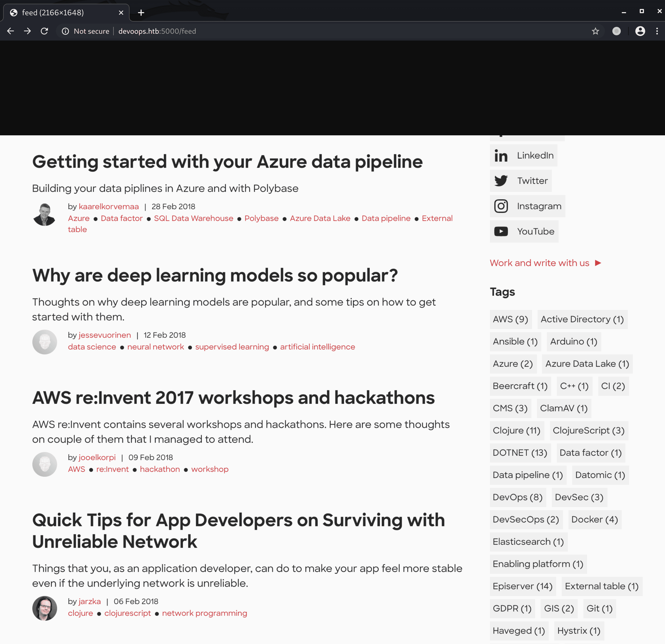View the Not secure site info

pos(86,31)
